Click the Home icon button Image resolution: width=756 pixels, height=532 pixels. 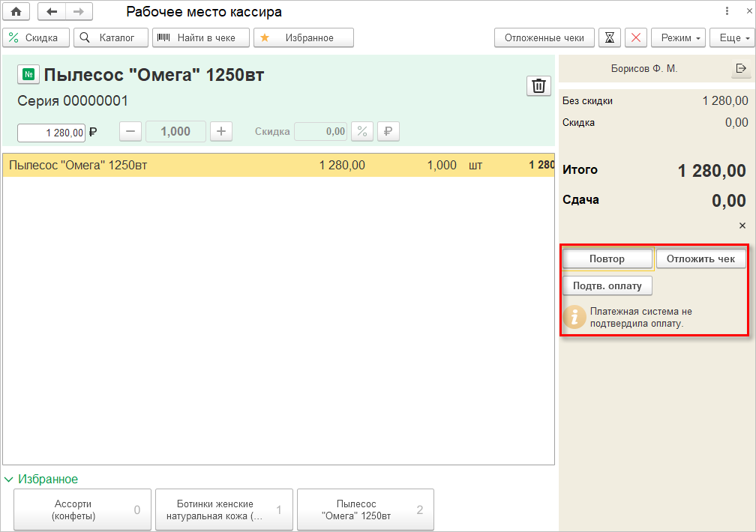(16, 12)
